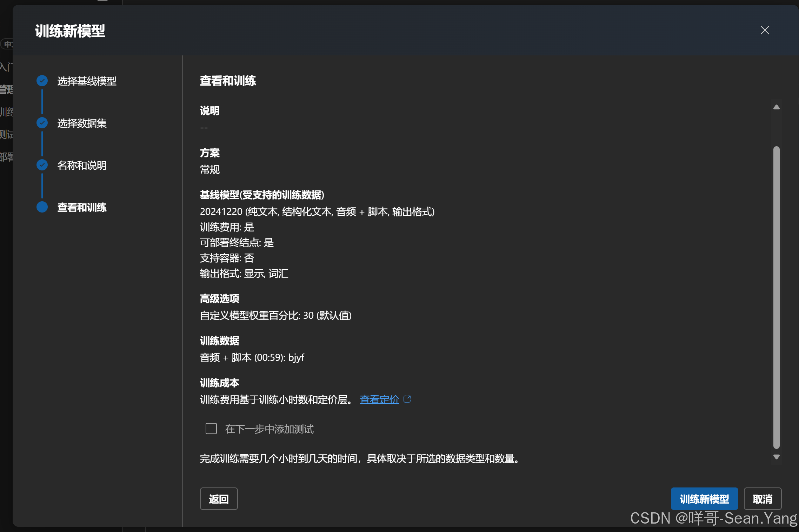Click the checkmark icon on 选择基线模型 step
This screenshot has width=799, height=532.
click(x=42, y=80)
